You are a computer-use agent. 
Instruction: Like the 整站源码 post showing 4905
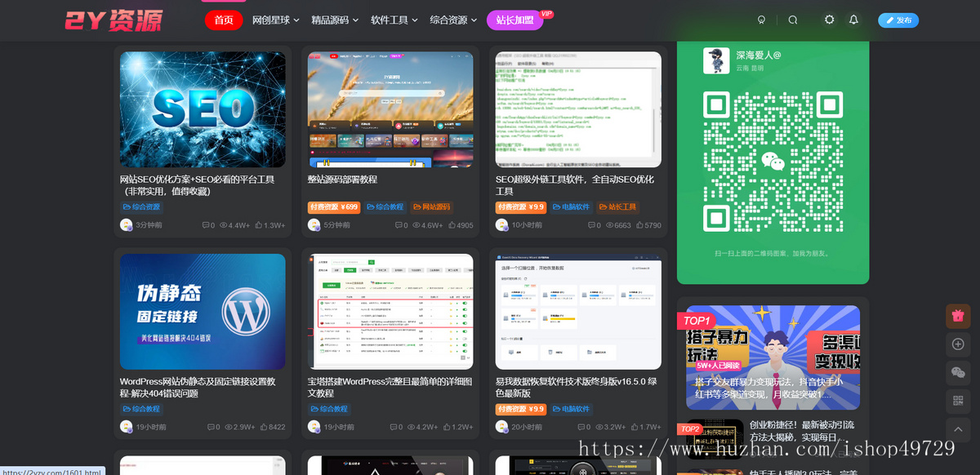coord(460,225)
